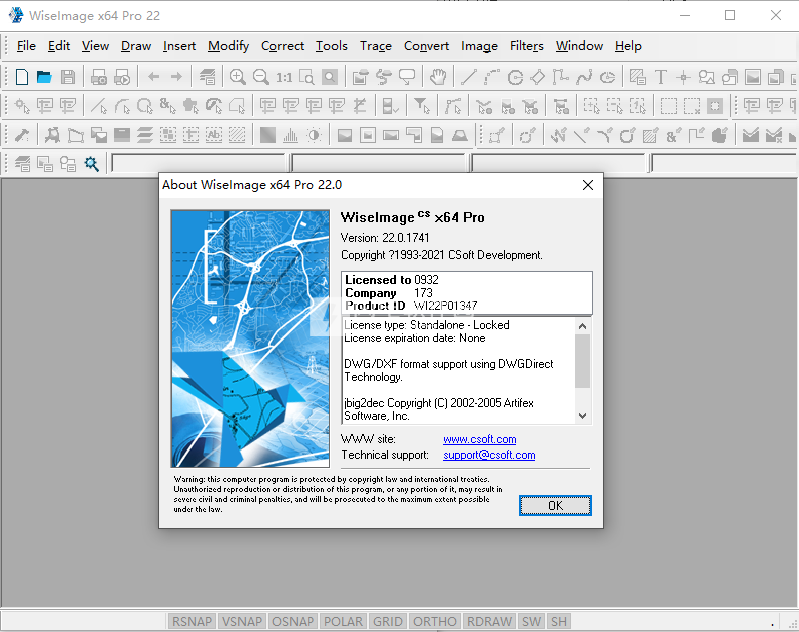Open the www.csoft.com link
Screen dimensions: 799x632
tap(480, 439)
